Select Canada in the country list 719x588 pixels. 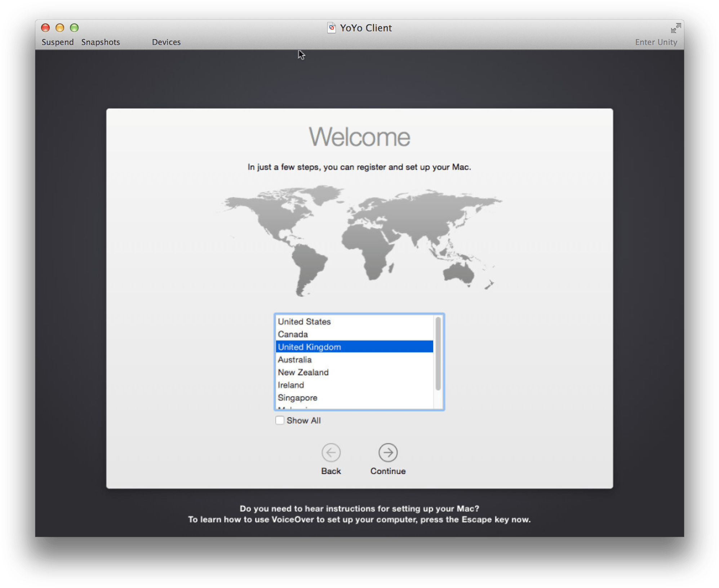[293, 334]
